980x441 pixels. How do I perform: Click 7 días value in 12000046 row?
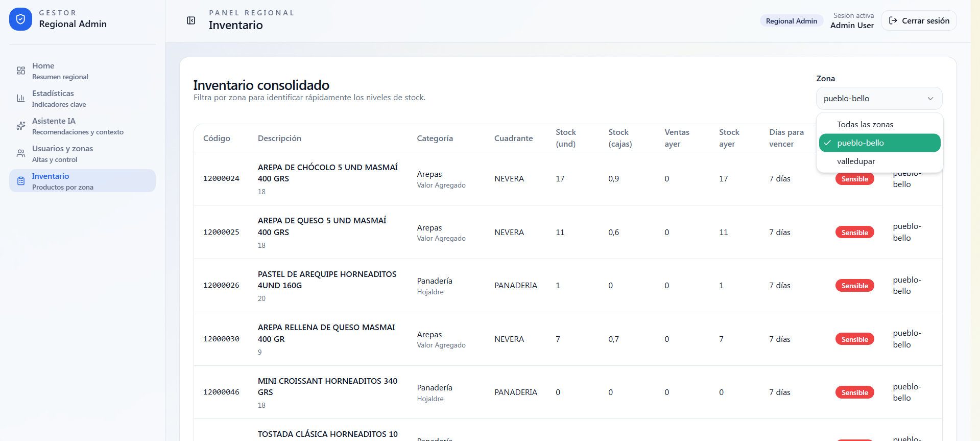(780, 392)
